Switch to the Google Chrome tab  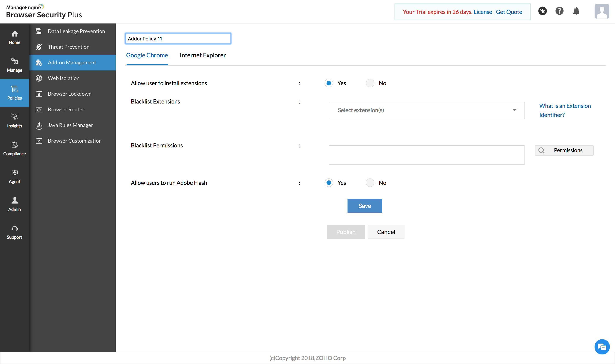(147, 55)
